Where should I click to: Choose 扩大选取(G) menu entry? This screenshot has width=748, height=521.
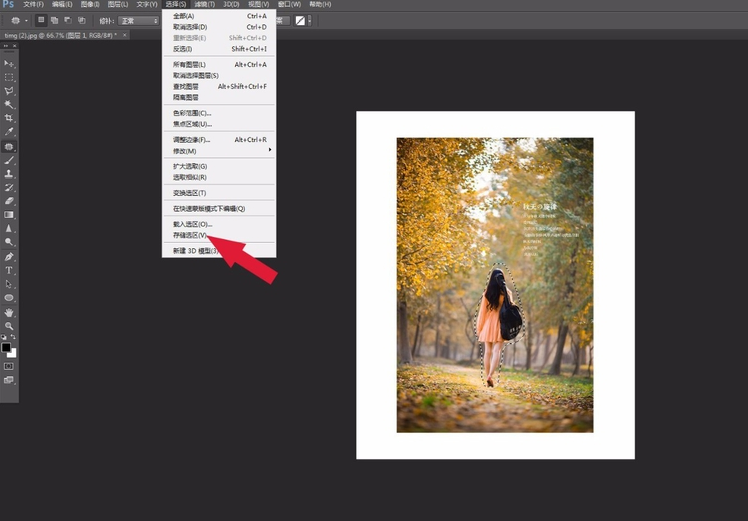pyautogui.click(x=219, y=167)
